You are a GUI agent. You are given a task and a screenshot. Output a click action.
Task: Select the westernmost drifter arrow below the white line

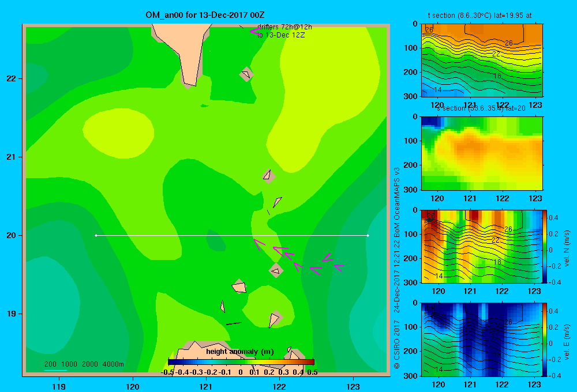[259, 244]
